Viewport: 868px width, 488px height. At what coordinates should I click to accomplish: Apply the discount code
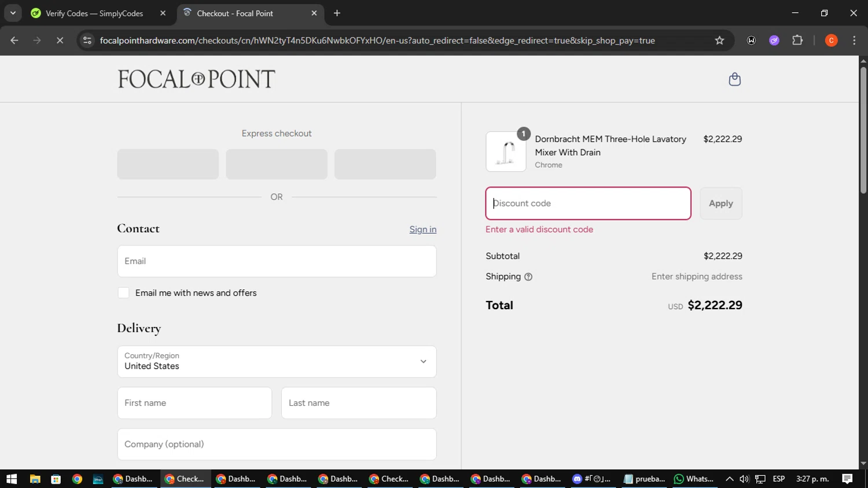point(721,203)
